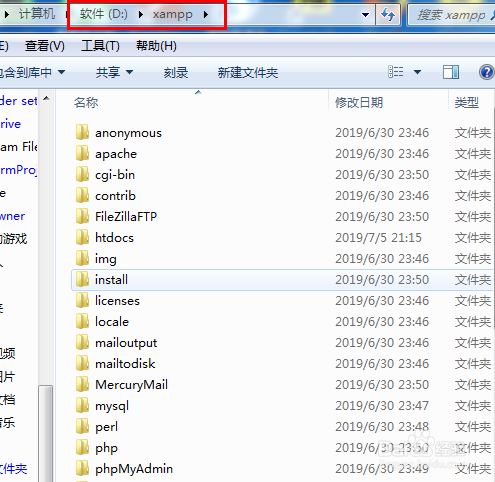
Task: Change view with the view mode icon
Action: [396, 72]
